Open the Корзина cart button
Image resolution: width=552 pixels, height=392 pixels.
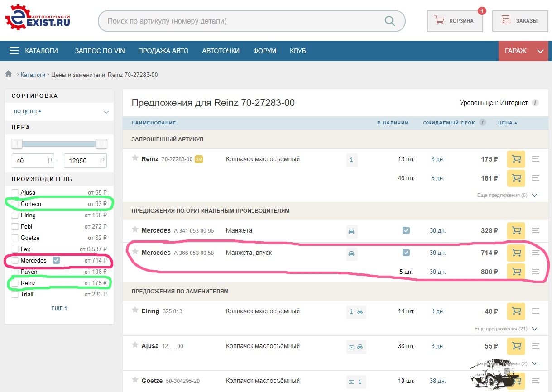(x=455, y=21)
